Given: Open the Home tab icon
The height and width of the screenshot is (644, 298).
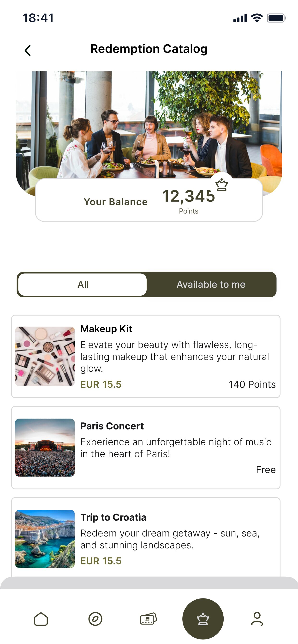Looking at the screenshot, I should click(41, 619).
